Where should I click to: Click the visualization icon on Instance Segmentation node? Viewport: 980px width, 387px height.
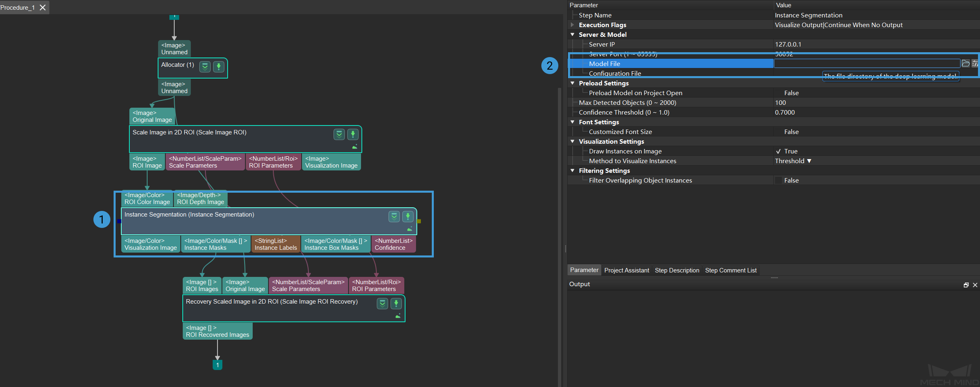(x=410, y=229)
